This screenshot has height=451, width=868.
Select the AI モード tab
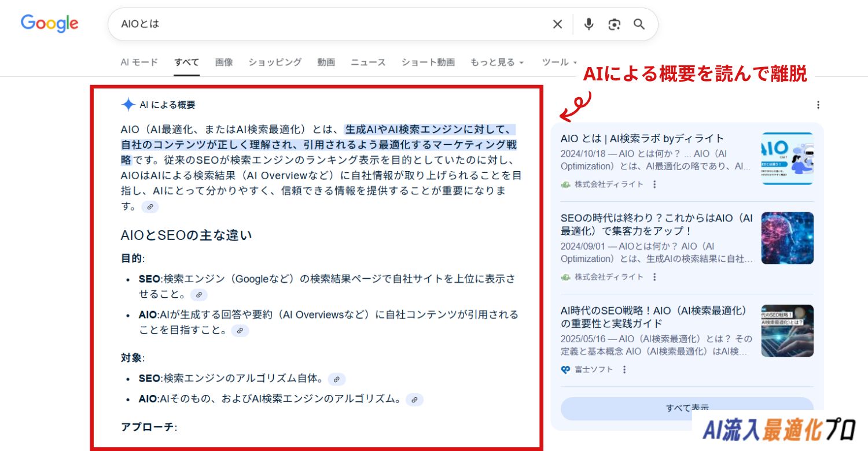point(139,62)
